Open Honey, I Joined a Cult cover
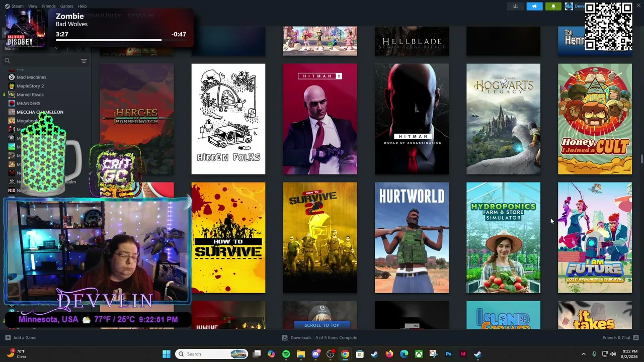Viewport: 644px width, 362px height. coord(595,119)
